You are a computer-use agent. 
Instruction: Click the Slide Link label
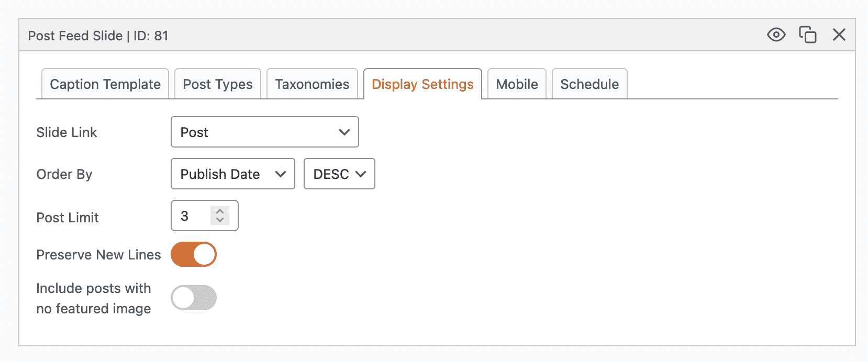pos(66,132)
